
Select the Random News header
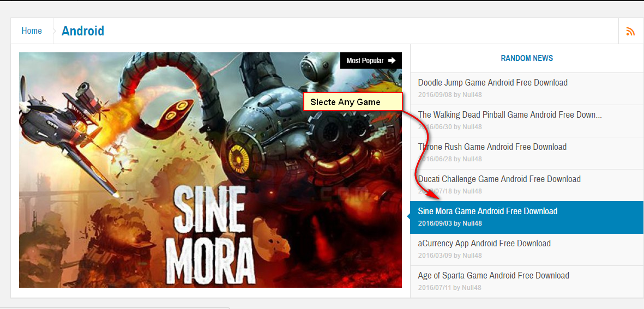coord(527,58)
